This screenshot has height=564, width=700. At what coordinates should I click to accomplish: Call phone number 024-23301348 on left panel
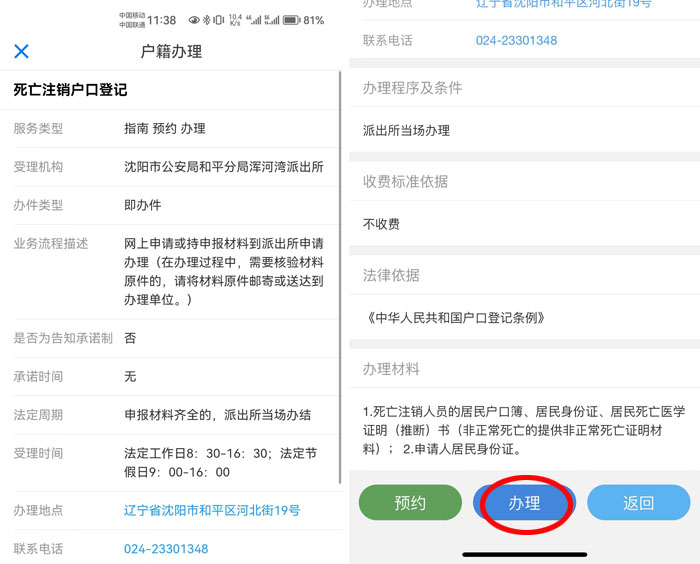coord(166,549)
